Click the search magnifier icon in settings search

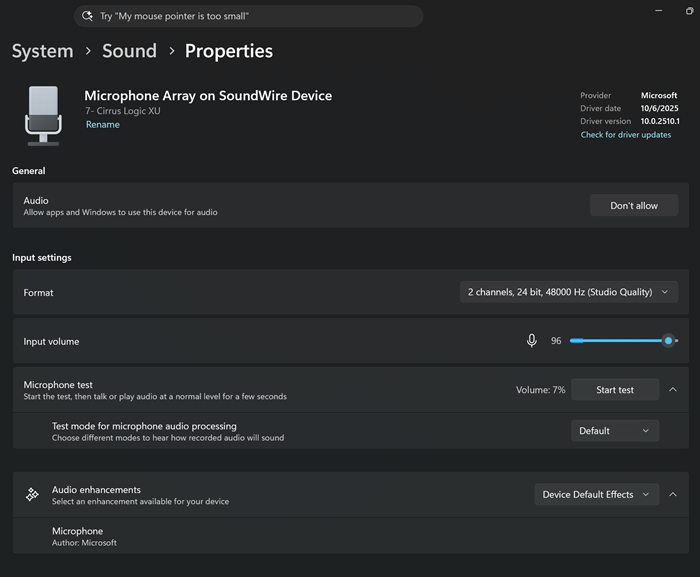(88, 16)
